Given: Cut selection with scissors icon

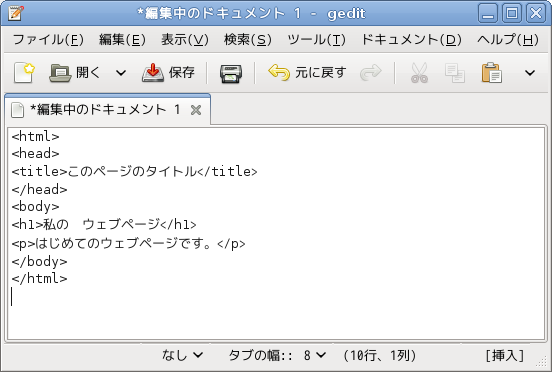Looking at the screenshot, I should coord(419,73).
